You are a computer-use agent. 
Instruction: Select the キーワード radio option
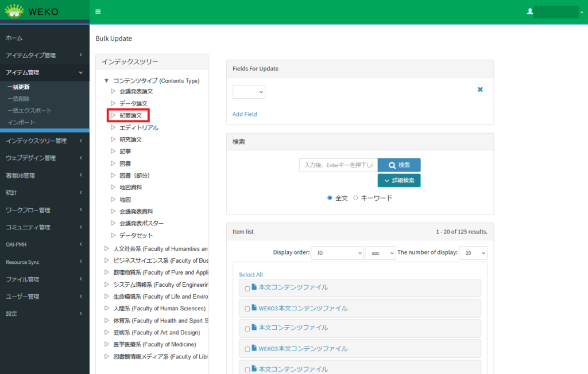tap(355, 198)
